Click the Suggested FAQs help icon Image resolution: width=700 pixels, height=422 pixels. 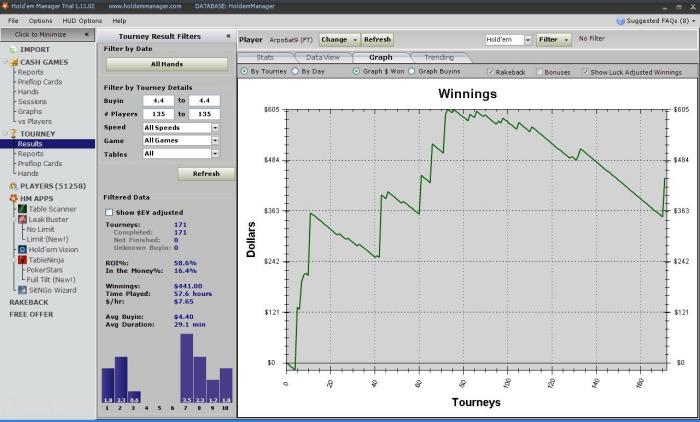click(x=621, y=21)
